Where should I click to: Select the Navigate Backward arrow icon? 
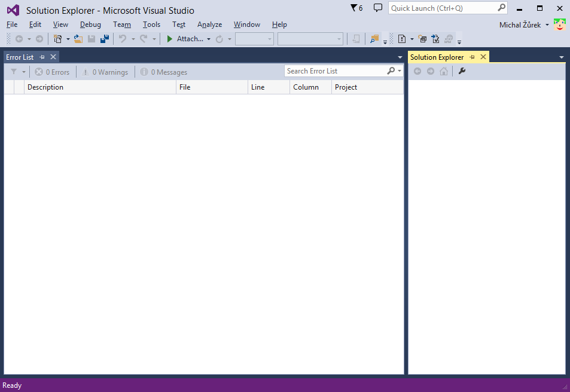click(x=20, y=39)
